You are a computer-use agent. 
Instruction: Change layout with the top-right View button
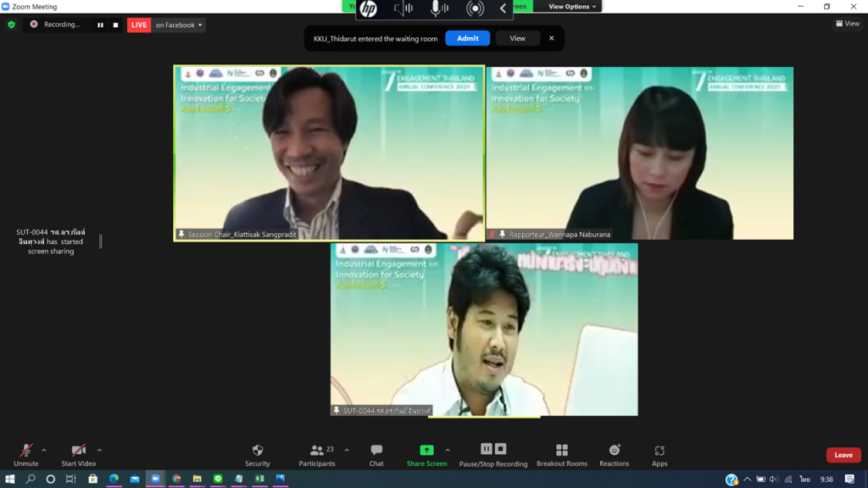pos(848,23)
